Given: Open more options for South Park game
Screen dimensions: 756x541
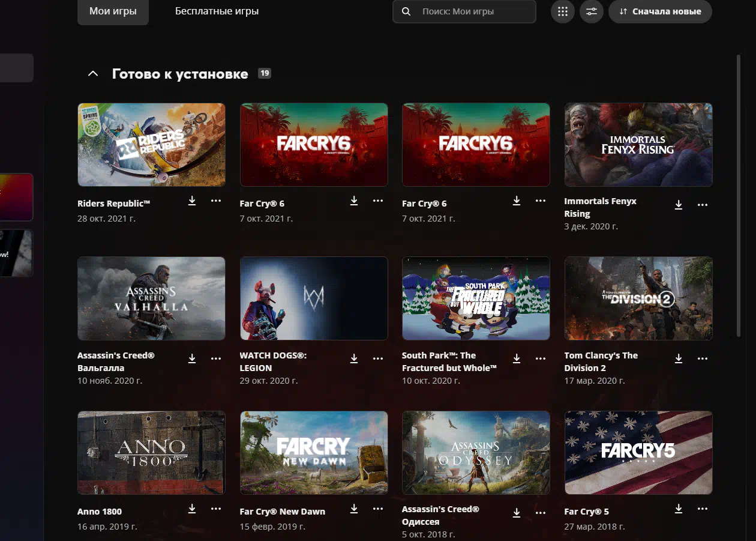Looking at the screenshot, I should tap(541, 358).
